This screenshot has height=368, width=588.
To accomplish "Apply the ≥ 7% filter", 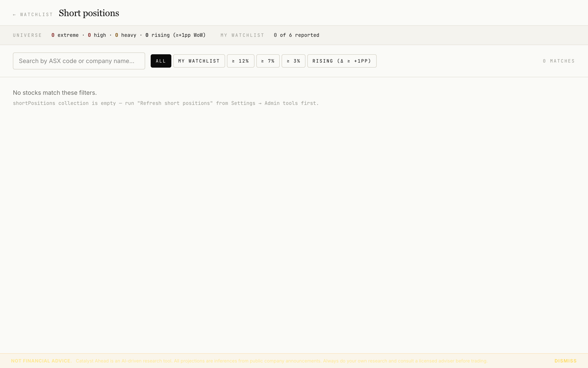I will 268,61.
